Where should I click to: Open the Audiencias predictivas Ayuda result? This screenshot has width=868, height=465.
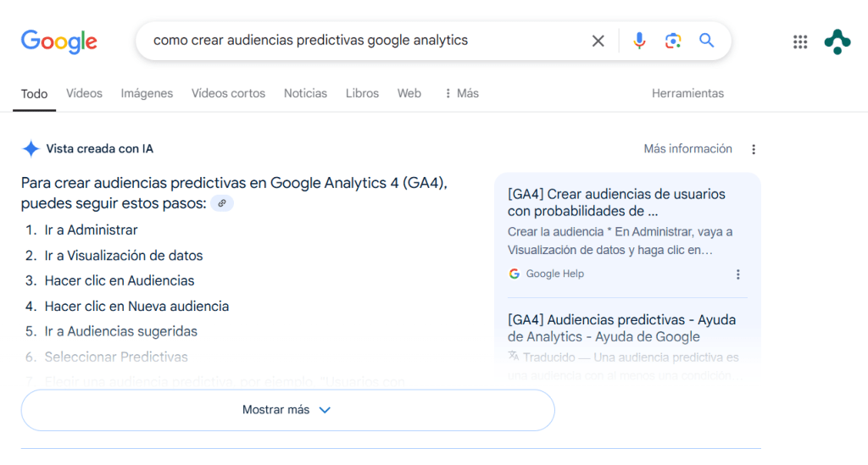click(621, 328)
